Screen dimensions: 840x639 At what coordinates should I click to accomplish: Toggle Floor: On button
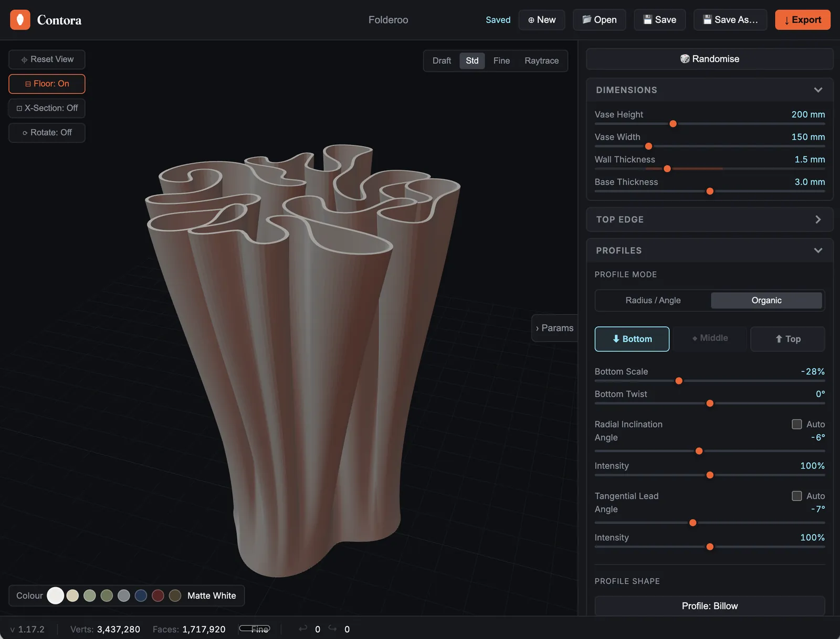click(x=47, y=84)
